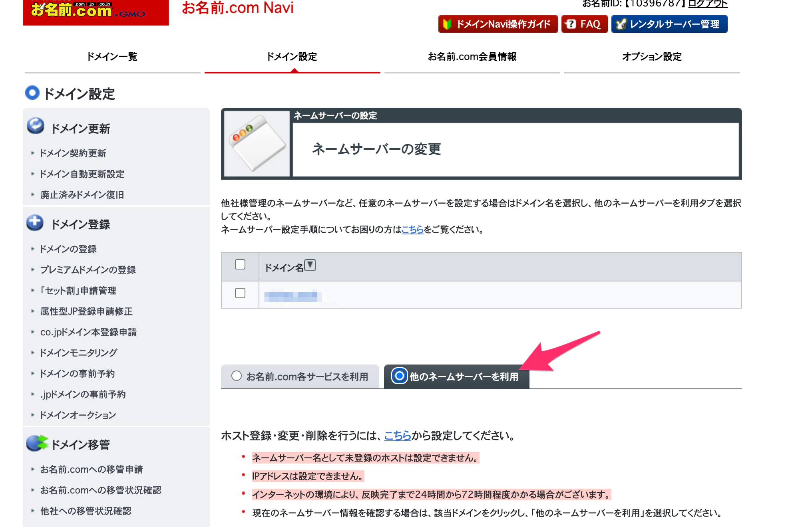Open the ドメイン一覧 tab
Screen dimensions: 812x527
pos(112,57)
